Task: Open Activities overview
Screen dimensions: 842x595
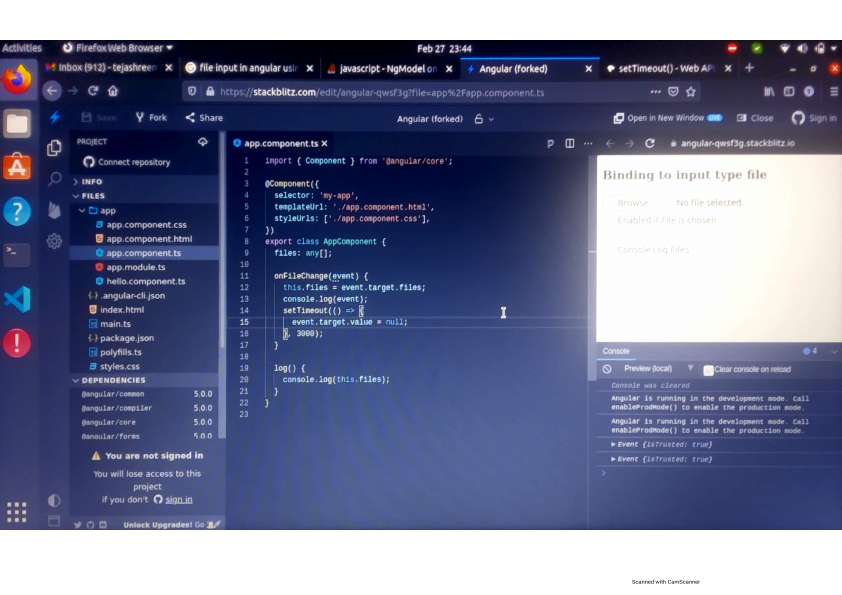Action: [x=21, y=48]
